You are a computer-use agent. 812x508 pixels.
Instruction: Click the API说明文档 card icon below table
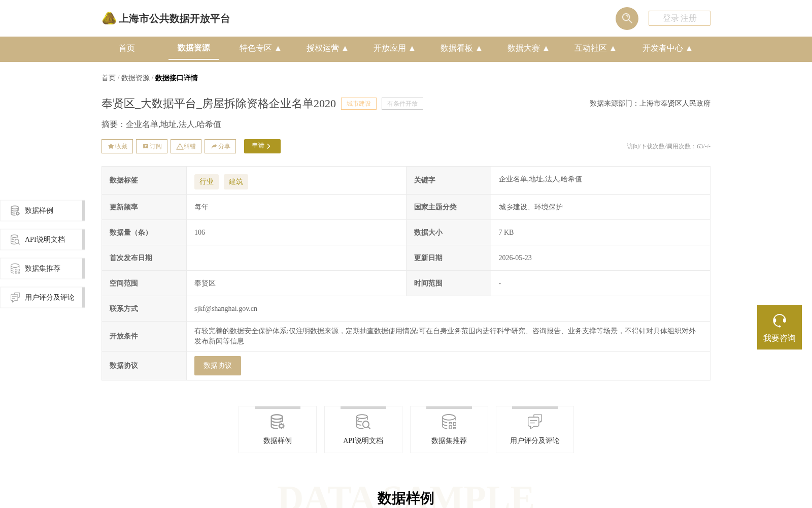pyautogui.click(x=363, y=422)
